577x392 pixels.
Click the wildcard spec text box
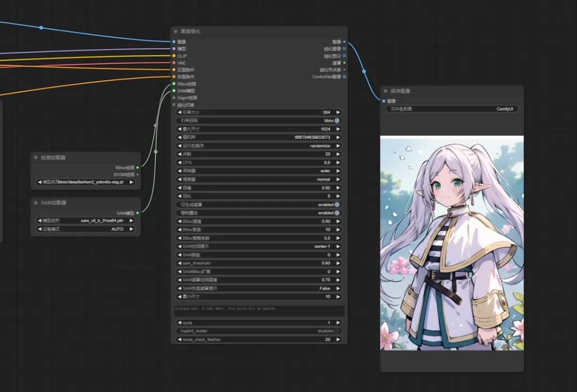[259, 311]
